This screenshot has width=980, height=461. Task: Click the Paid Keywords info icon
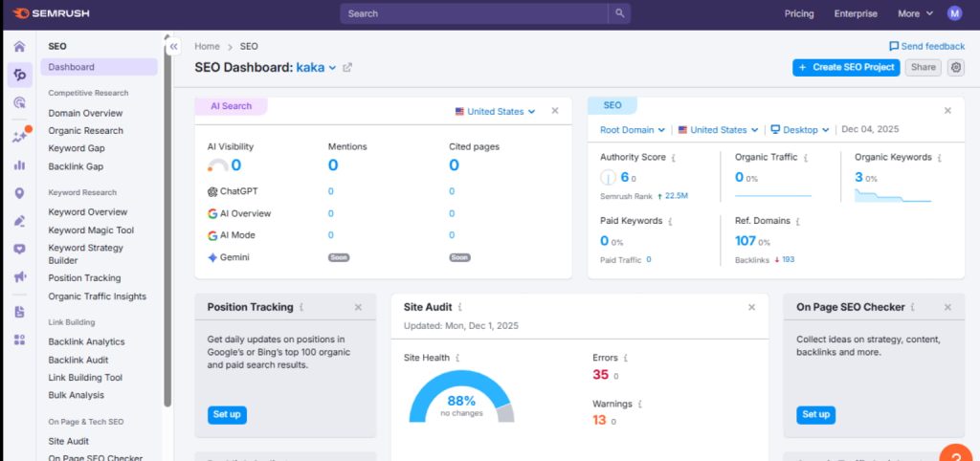click(x=670, y=221)
